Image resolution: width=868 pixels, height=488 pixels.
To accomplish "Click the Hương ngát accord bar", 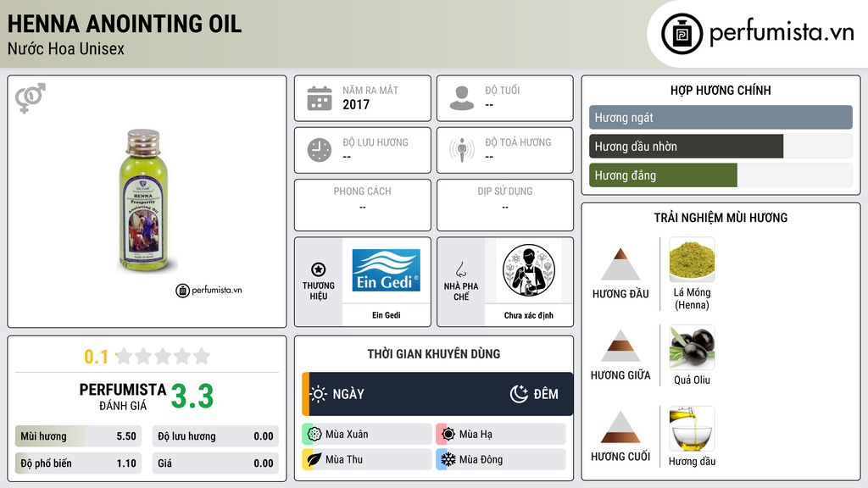I will click(x=721, y=117).
